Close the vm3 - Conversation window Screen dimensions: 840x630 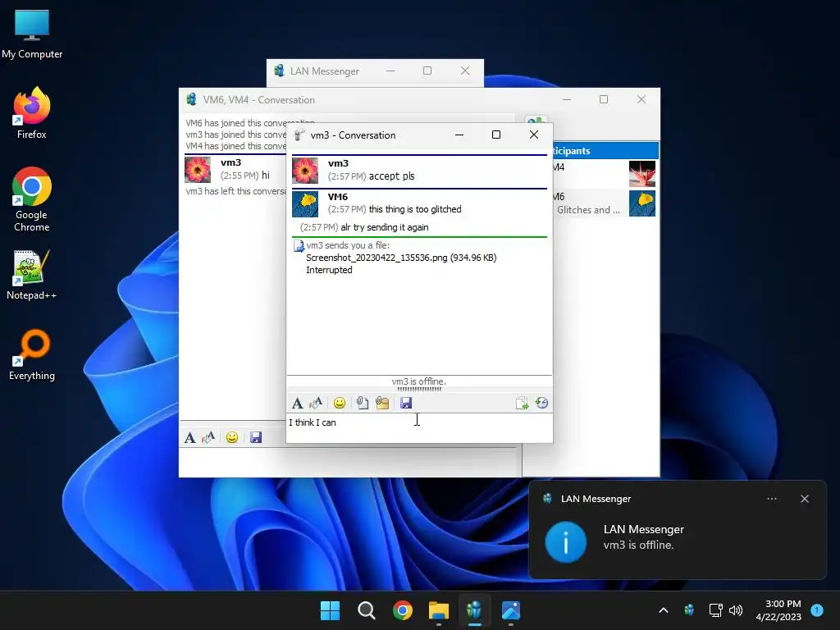coord(533,135)
